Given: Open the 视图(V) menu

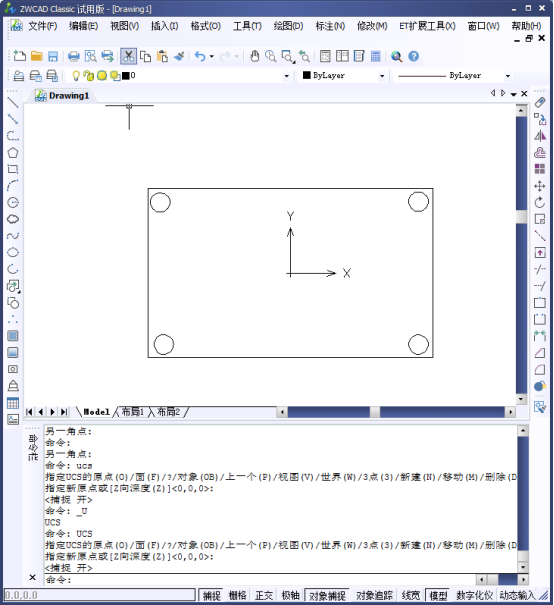Looking at the screenshot, I should pyautogui.click(x=124, y=26).
